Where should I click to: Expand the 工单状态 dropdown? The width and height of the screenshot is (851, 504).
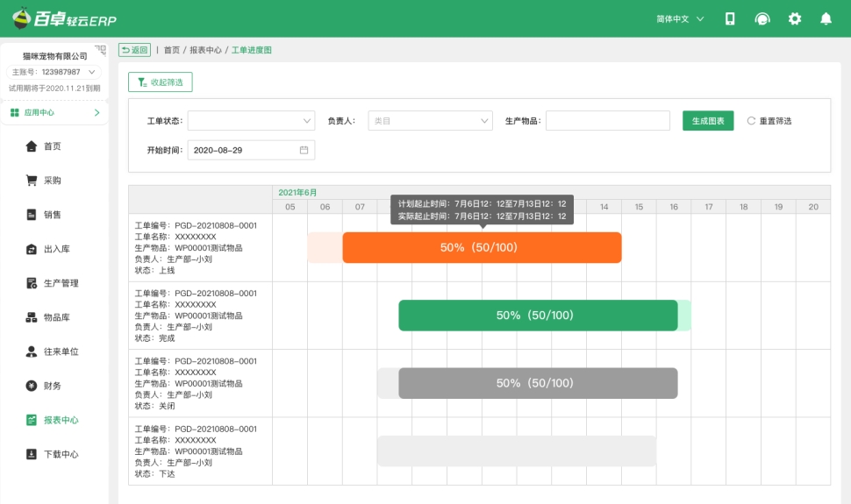click(x=251, y=121)
